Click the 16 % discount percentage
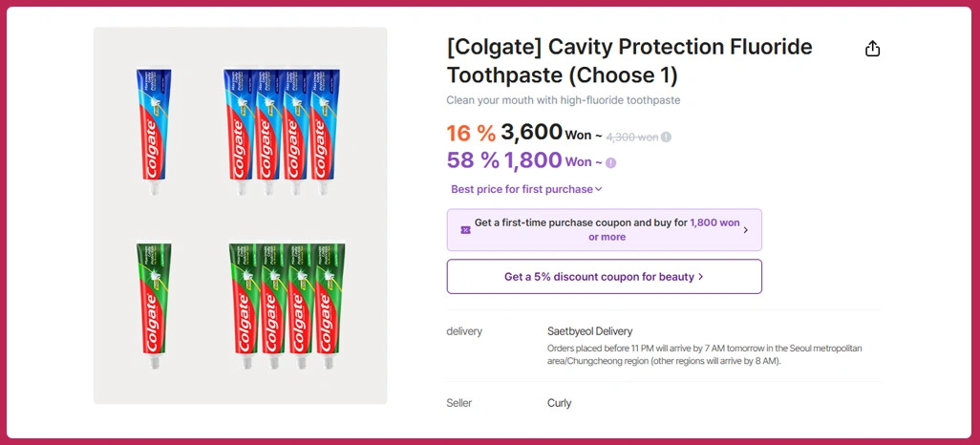Viewport: 980px width, 445px height. [x=471, y=134]
